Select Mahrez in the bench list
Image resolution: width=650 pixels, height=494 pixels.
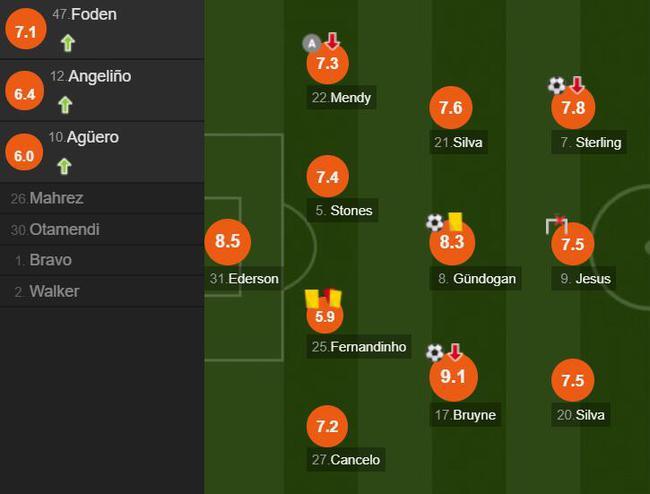tap(102, 198)
